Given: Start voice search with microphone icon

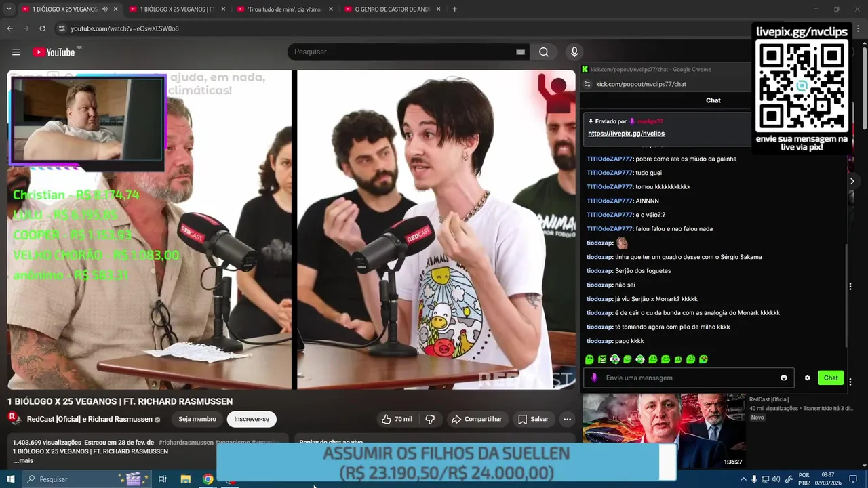Looking at the screenshot, I should (x=574, y=52).
